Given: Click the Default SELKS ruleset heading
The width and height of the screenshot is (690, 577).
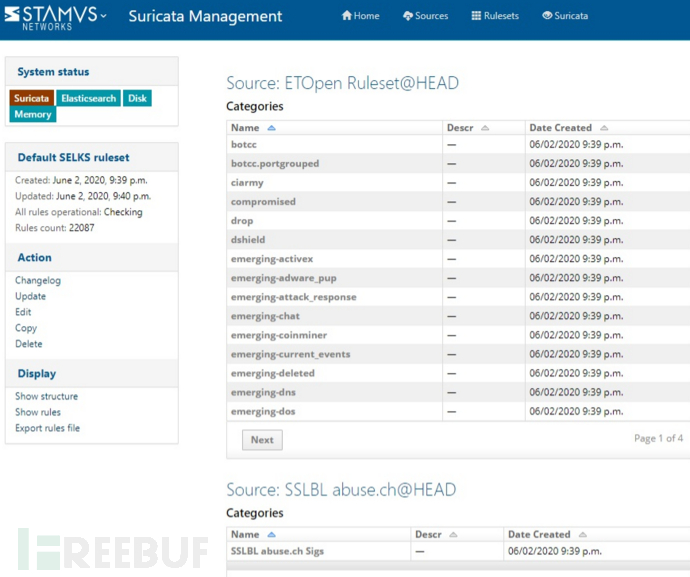Looking at the screenshot, I should [x=73, y=158].
